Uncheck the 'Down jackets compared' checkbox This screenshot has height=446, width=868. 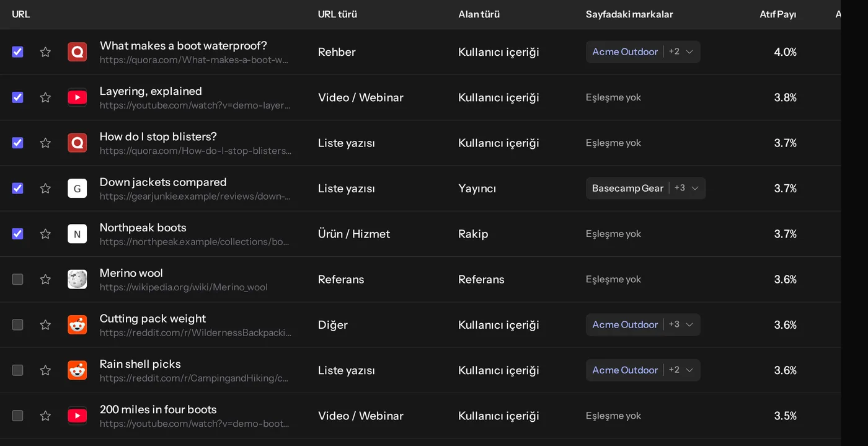pos(17,189)
